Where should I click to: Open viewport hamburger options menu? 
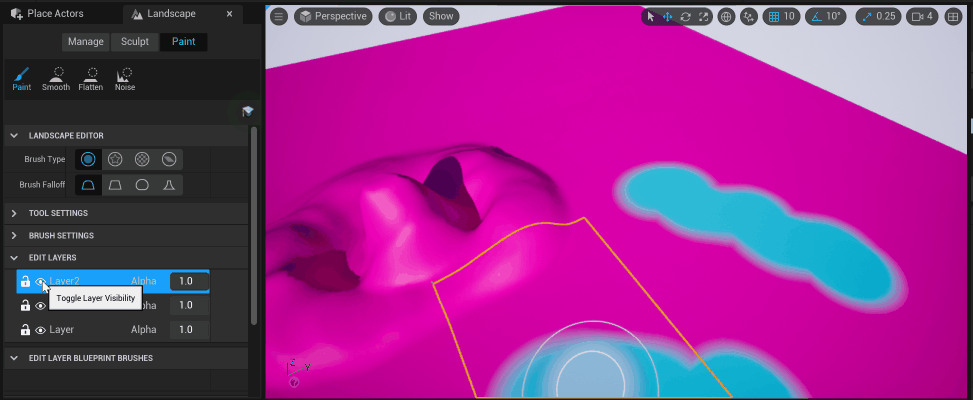coord(279,17)
